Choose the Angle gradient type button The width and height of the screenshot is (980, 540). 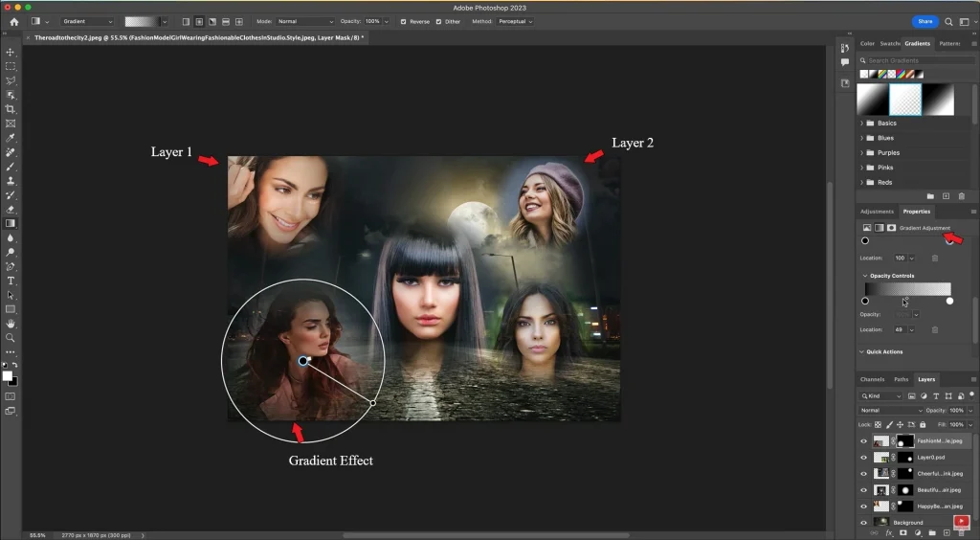[x=212, y=21]
